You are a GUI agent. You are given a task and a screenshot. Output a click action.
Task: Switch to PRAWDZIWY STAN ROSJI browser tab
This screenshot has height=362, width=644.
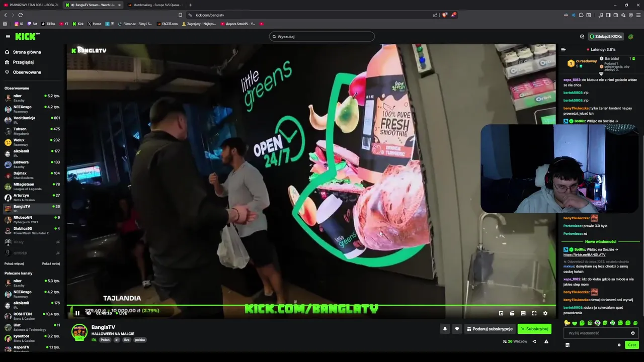[x=30, y=5]
